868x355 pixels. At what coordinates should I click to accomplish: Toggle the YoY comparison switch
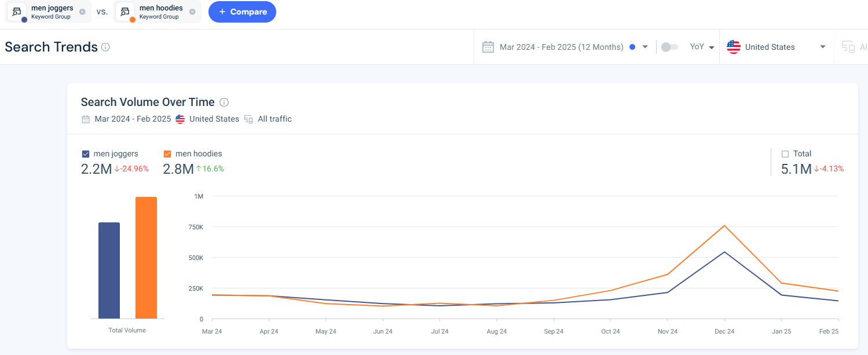[669, 47]
